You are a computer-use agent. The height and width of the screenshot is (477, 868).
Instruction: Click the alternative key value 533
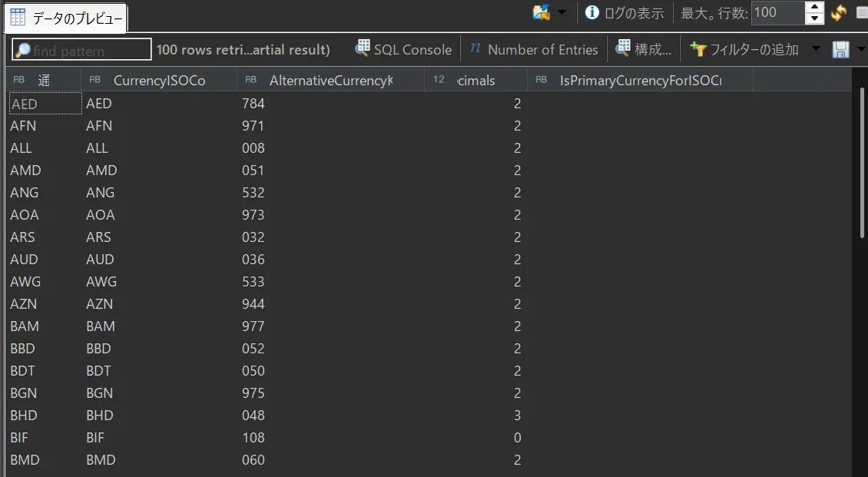click(x=253, y=282)
